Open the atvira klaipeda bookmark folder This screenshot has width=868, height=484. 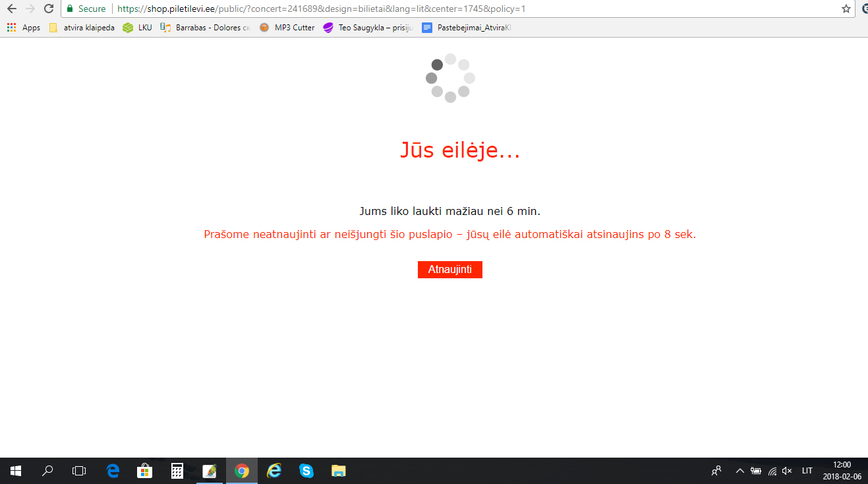[x=82, y=28]
